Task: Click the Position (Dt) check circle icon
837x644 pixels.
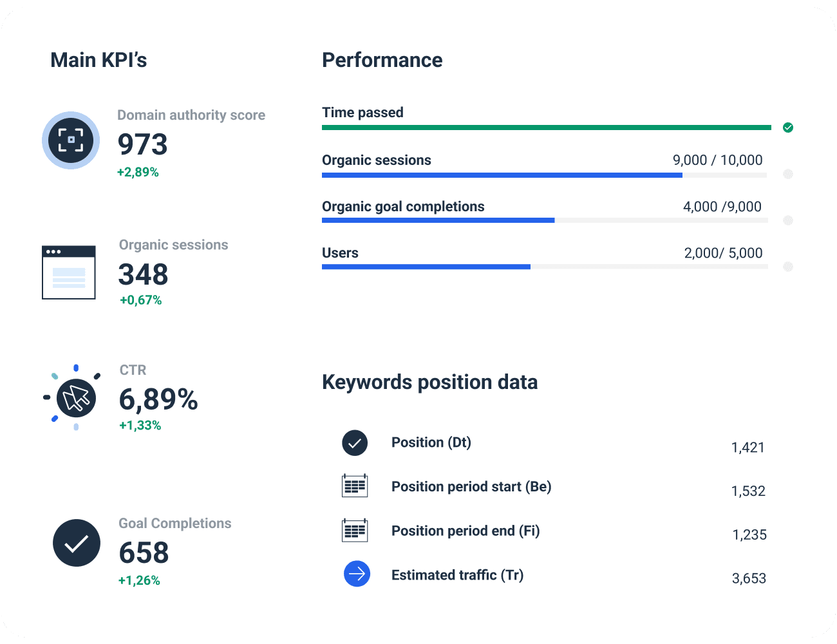Action: coord(355,443)
